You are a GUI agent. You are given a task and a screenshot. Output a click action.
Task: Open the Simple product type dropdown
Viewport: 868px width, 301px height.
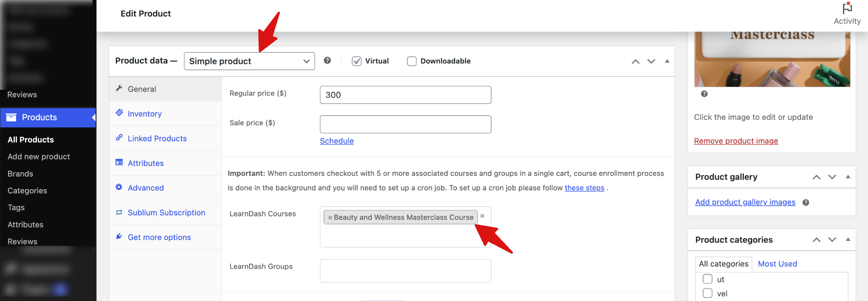click(x=249, y=61)
